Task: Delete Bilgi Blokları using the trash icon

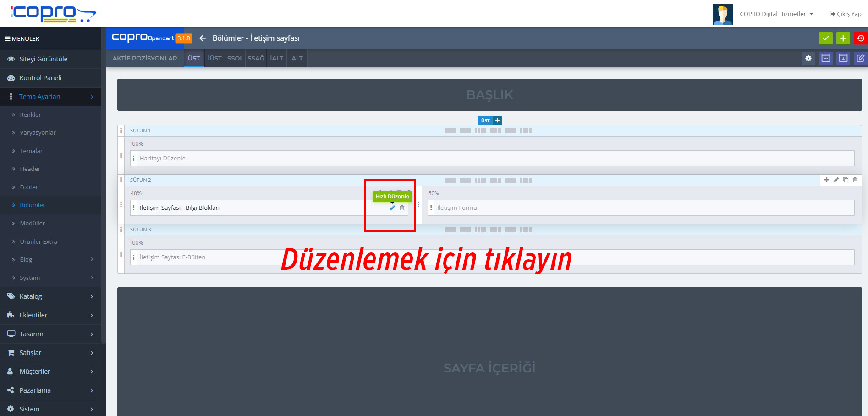Action: [402, 208]
